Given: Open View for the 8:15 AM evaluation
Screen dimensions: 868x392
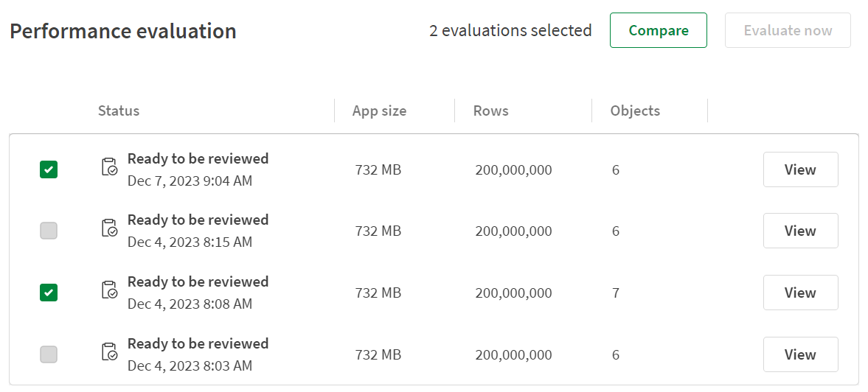Looking at the screenshot, I should coord(800,231).
